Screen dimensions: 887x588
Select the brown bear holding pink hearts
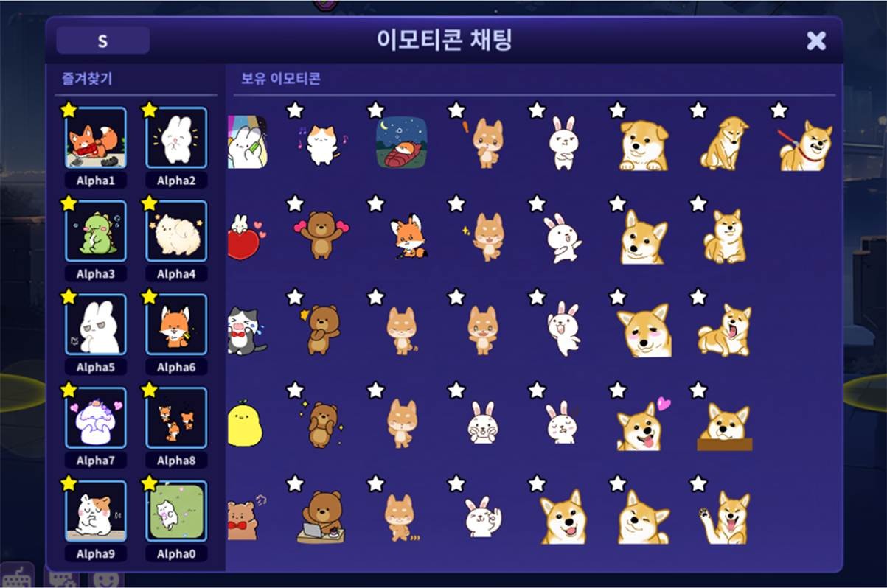(321, 234)
